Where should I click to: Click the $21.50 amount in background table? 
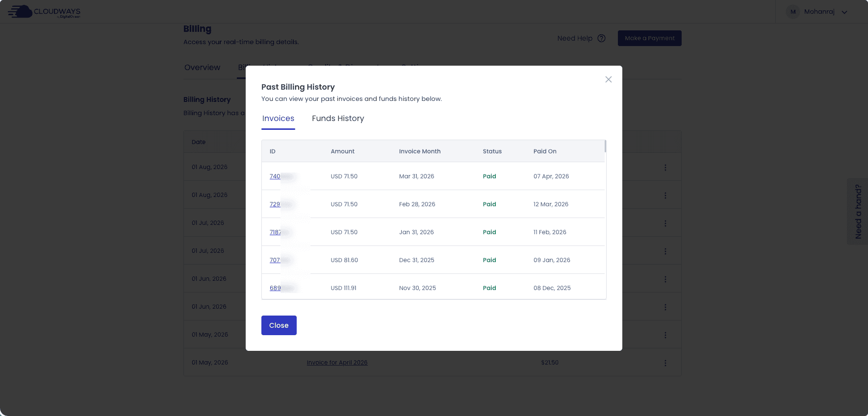click(x=550, y=363)
